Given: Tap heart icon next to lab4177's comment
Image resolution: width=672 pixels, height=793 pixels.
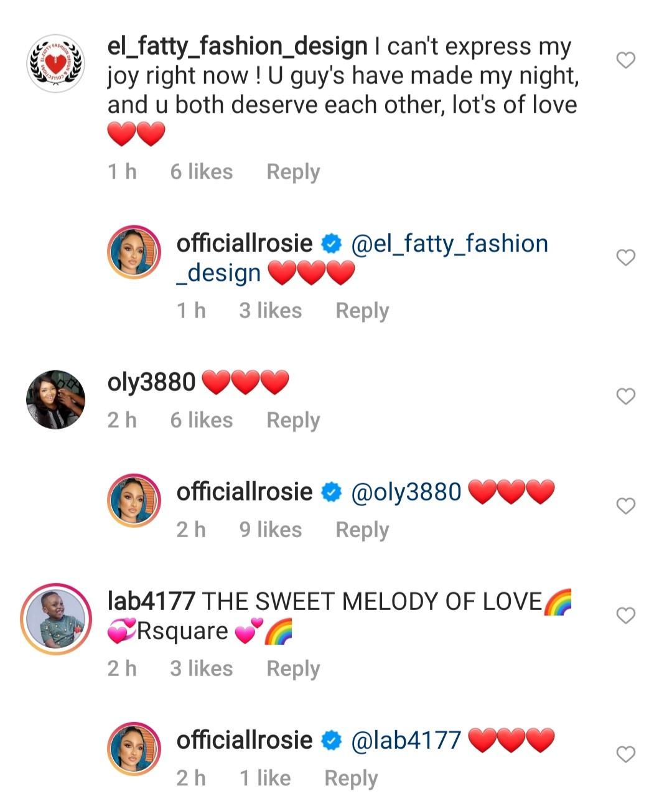Looking at the screenshot, I should point(625,616).
